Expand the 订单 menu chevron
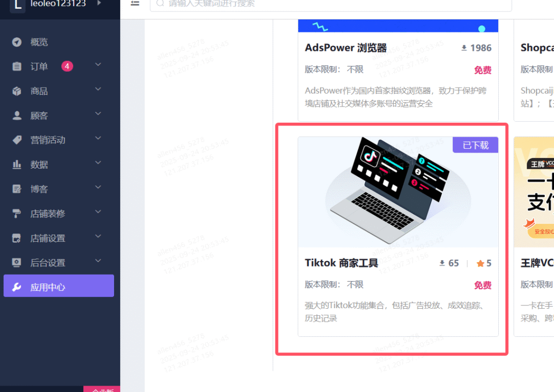This screenshot has width=554, height=392. (x=98, y=65)
